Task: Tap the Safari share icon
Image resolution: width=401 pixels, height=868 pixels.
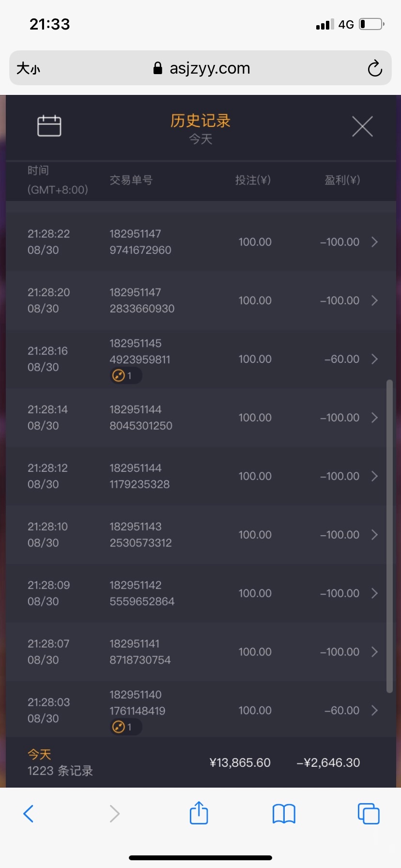Action: point(199,813)
